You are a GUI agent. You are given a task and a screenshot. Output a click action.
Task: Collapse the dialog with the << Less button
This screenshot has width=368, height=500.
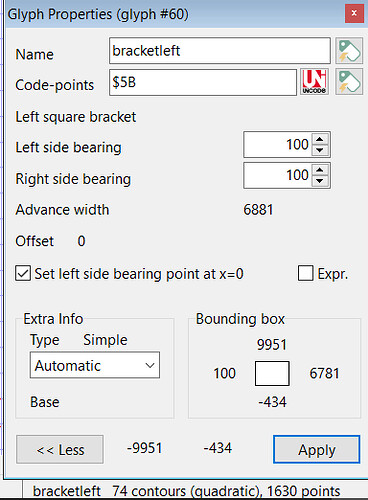point(60,450)
